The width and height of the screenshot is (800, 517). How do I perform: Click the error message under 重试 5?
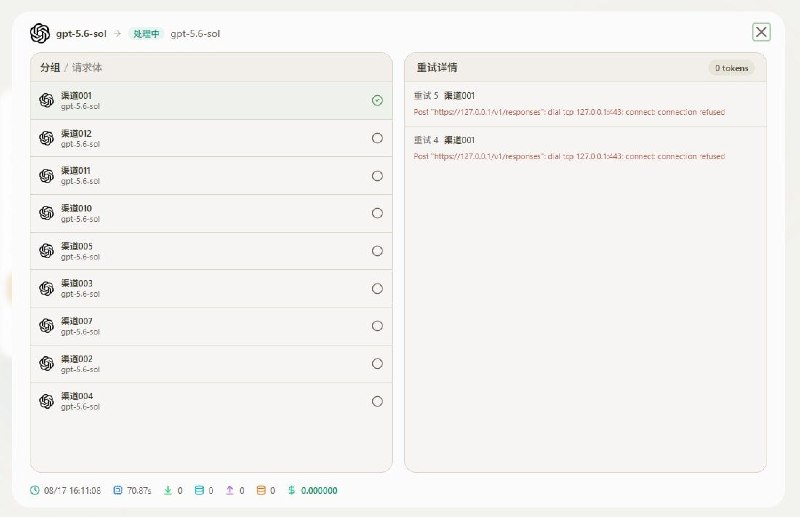pyautogui.click(x=569, y=112)
